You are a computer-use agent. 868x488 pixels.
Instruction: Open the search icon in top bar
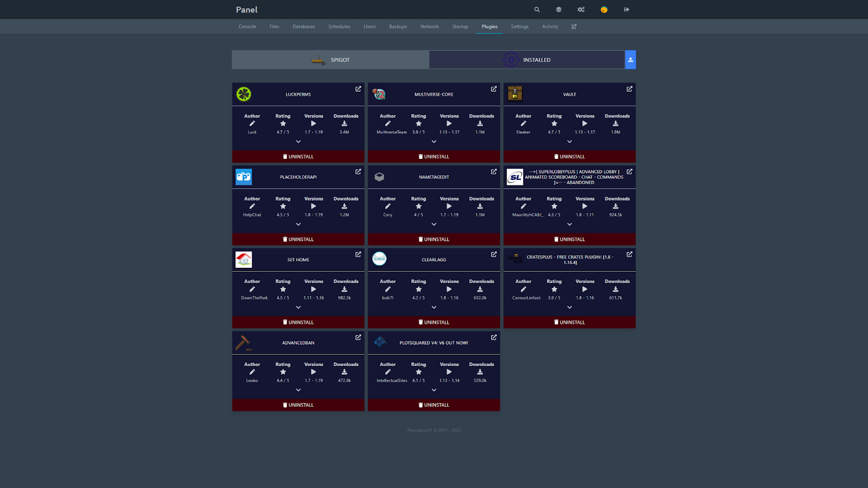click(x=537, y=10)
